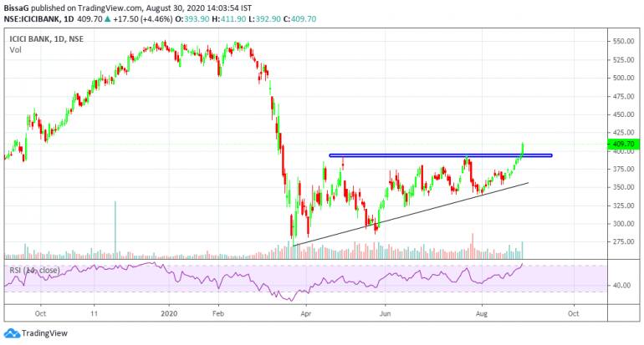Click the 325.00 price axis label
The width and height of the screenshot is (644, 345).
click(x=623, y=205)
